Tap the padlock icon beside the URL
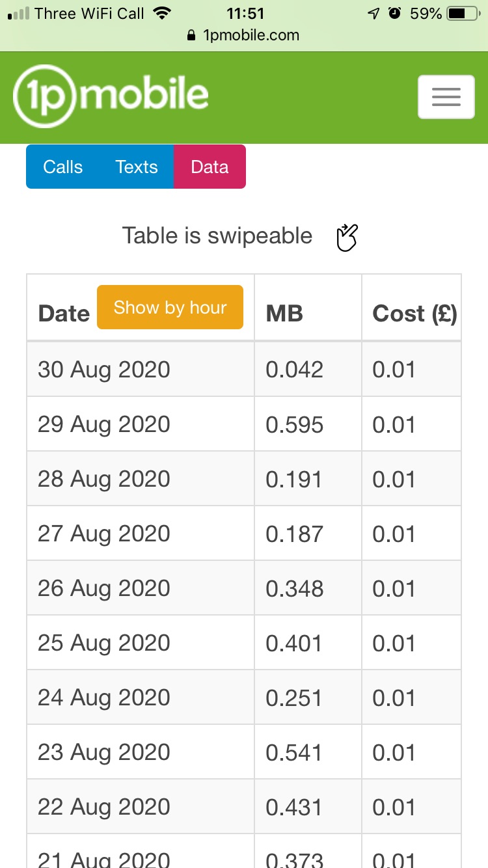Viewport: 488px width, 868px height. [191, 36]
